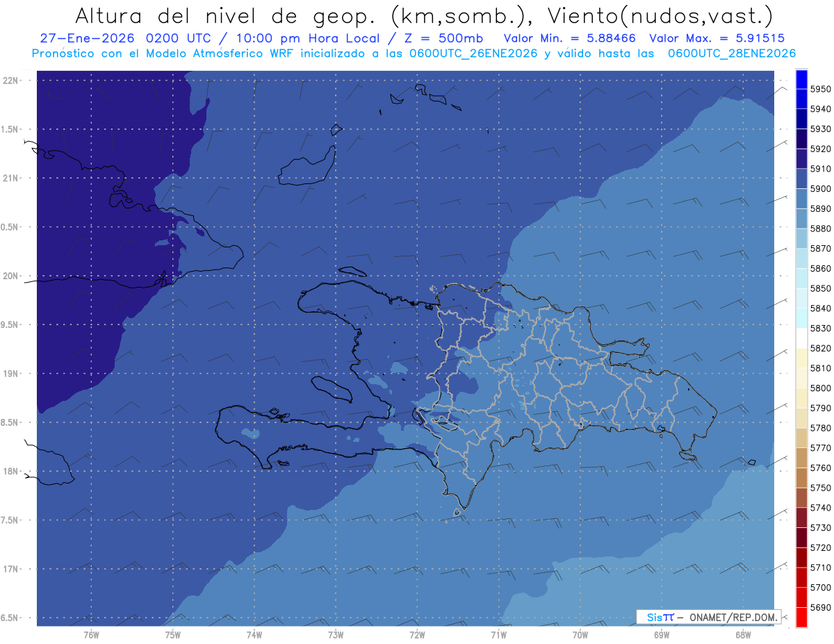Click the tan swatch between 5770 and 5760
This screenshot has width=834, height=644.
801,458
